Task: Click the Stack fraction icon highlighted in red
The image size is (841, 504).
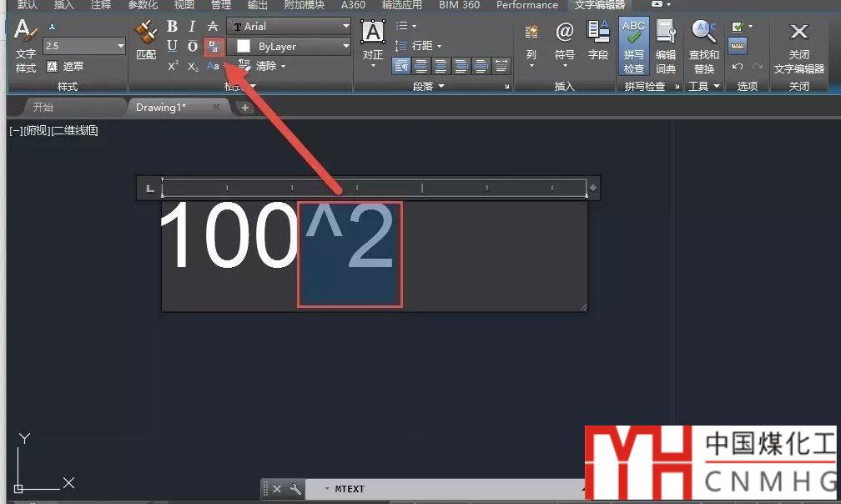Action: tap(214, 46)
